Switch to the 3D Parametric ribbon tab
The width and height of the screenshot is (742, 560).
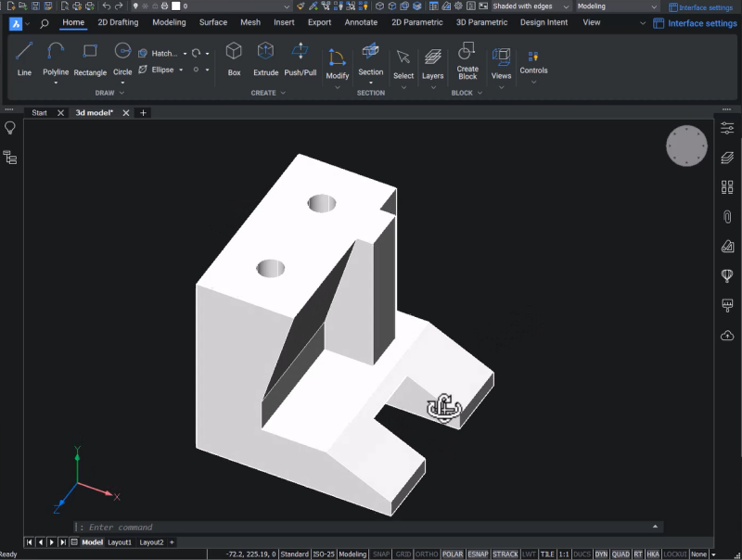[482, 22]
